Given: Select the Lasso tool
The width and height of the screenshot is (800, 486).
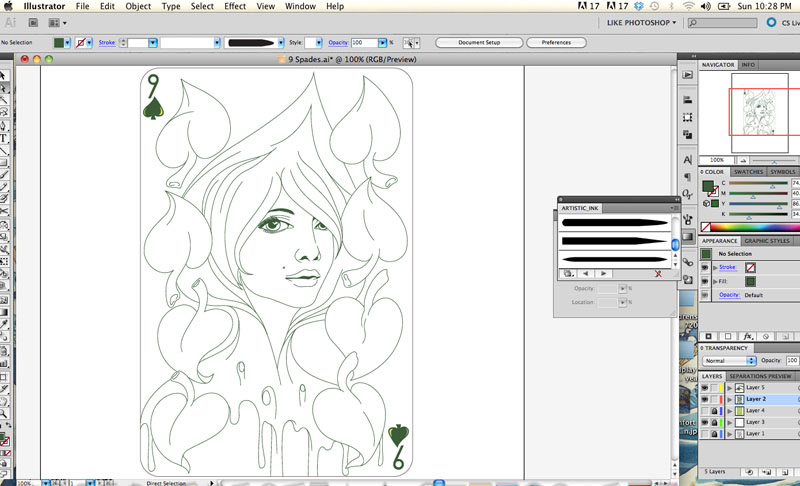Looking at the screenshot, I should pyautogui.click(x=3, y=112).
